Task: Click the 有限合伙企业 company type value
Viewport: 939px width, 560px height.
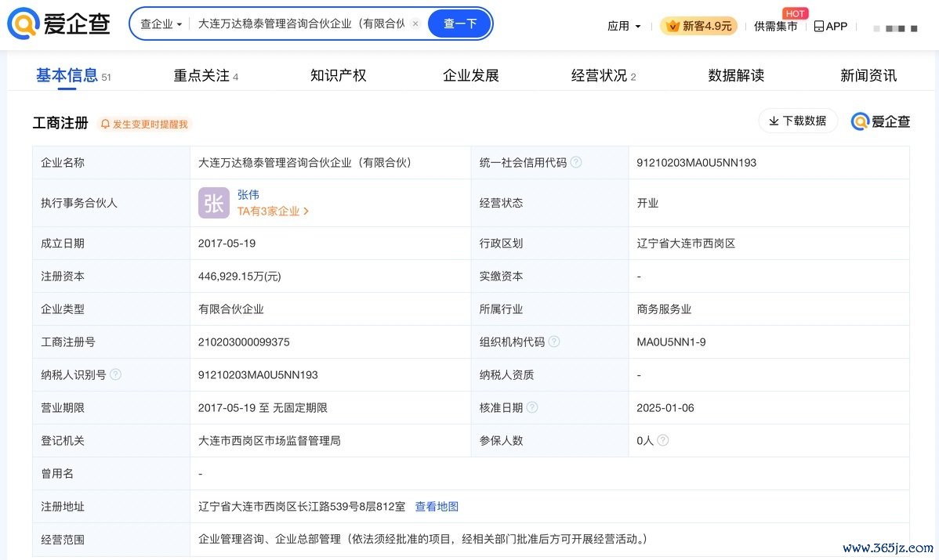Action: 231,309
